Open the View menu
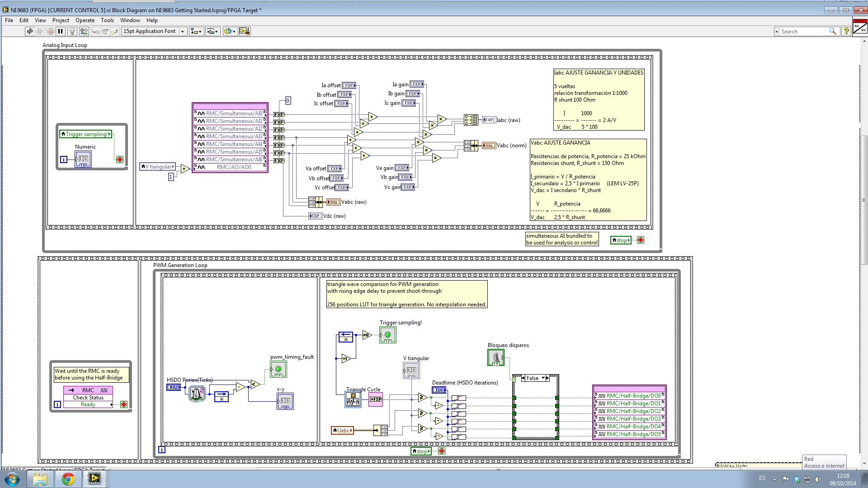The image size is (868, 488). coord(40,20)
